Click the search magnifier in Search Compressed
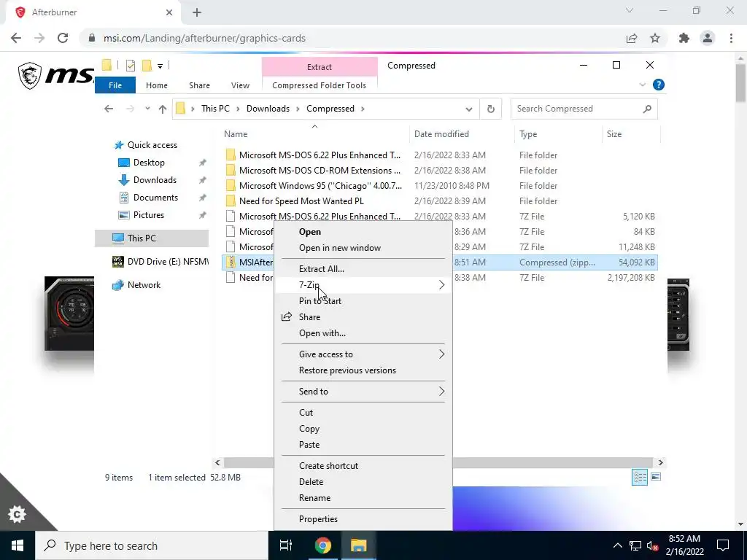747x560 pixels. pos(647,109)
